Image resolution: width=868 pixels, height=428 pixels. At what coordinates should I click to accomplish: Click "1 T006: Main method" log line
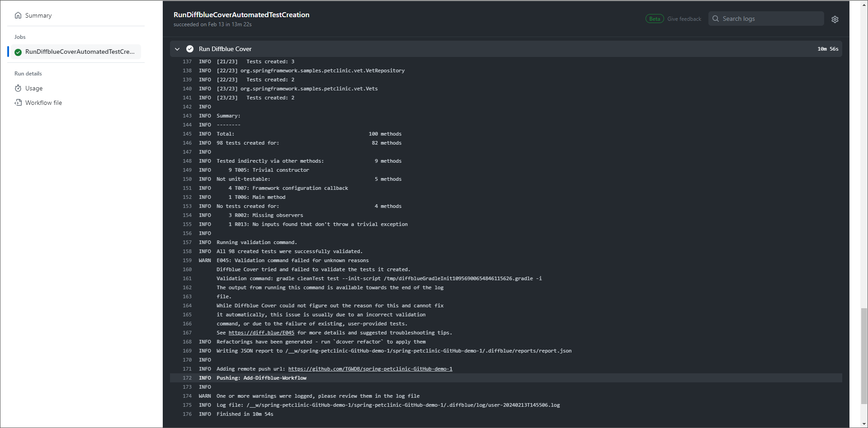pos(257,197)
